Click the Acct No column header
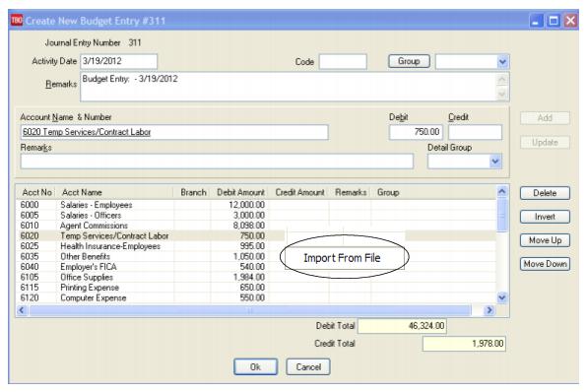This screenshot has height=392, width=587. pos(36,192)
